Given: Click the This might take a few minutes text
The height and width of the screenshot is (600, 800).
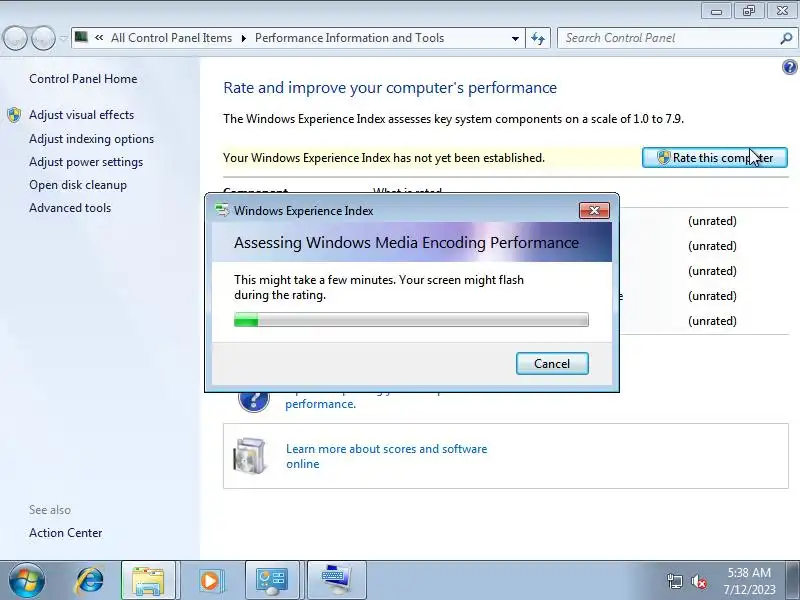Looking at the screenshot, I should 379,287.
